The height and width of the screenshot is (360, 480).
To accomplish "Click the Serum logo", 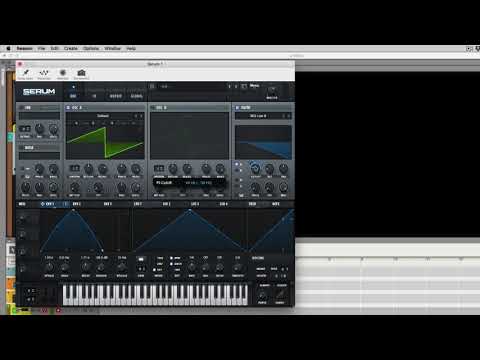I will pyautogui.click(x=39, y=92).
